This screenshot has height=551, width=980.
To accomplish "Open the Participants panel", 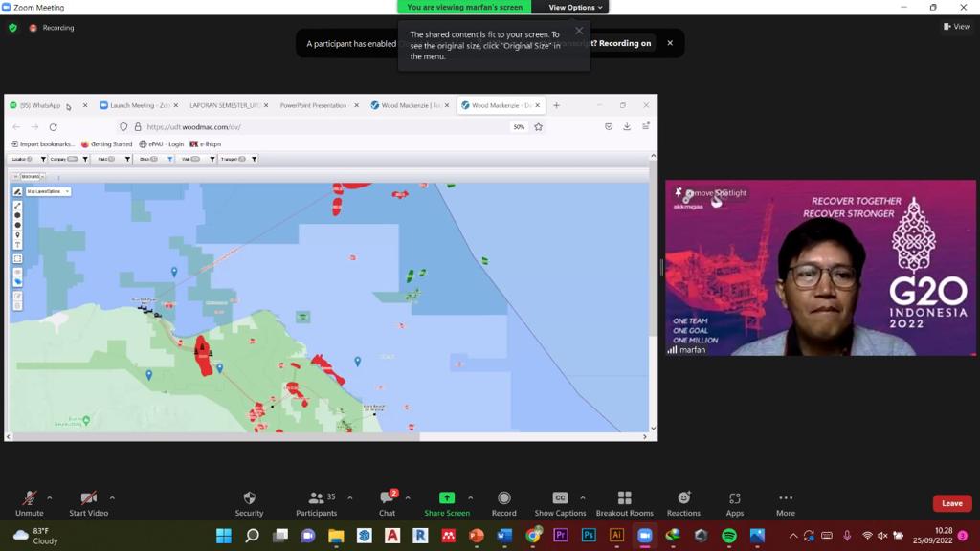I will pyautogui.click(x=316, y=503).
